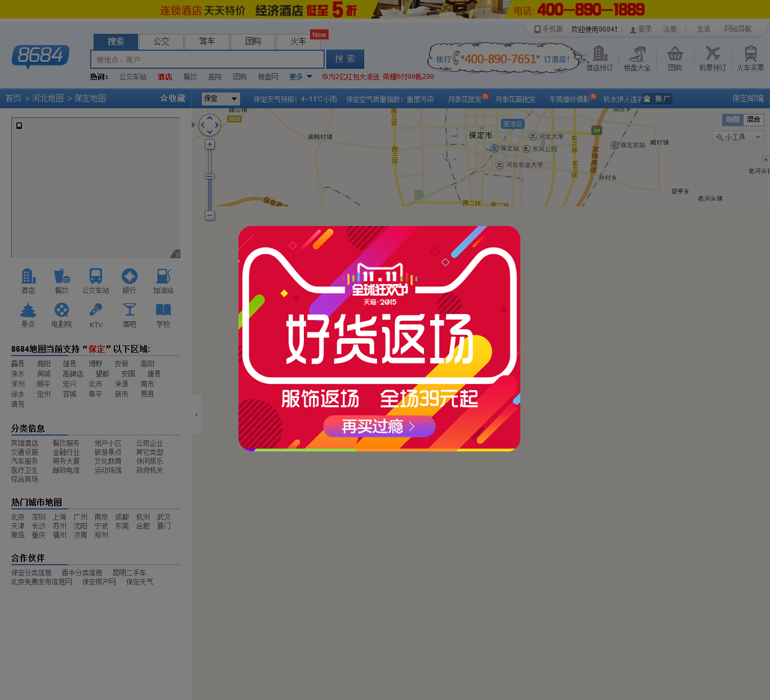Open the 楼盘大全 property icon

click(x=638, y=59)
